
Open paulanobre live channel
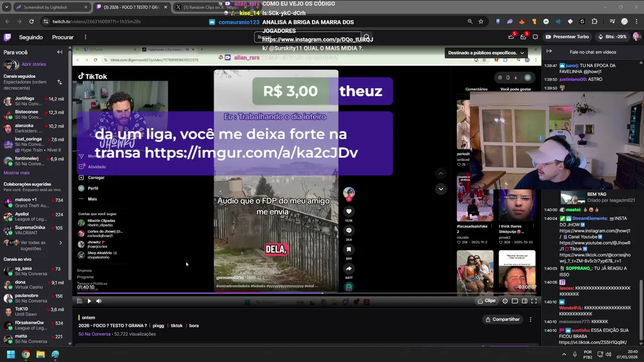(x=34, y=298)
